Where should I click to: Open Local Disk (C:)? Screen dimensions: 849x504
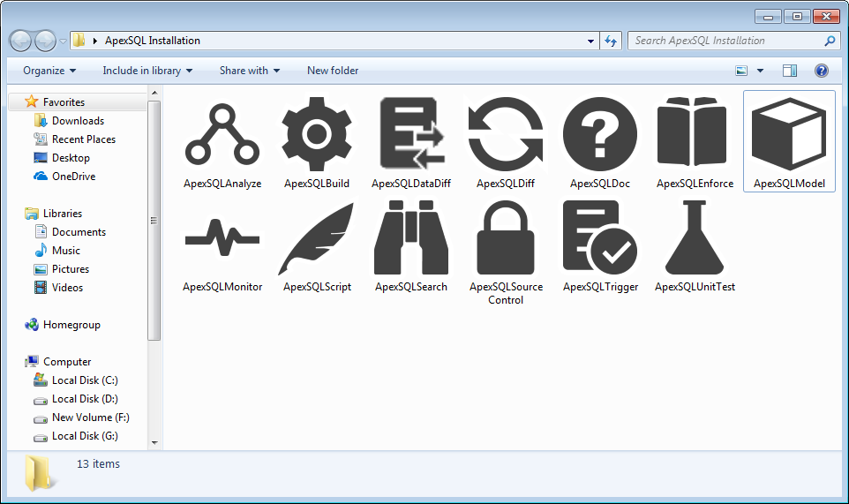[x=85, y=380]
